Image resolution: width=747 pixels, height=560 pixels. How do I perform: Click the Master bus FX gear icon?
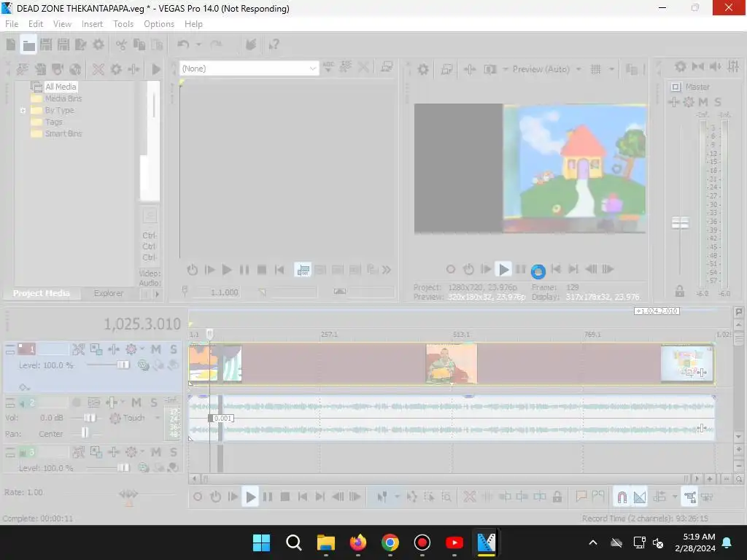click(x=689, y=102)
